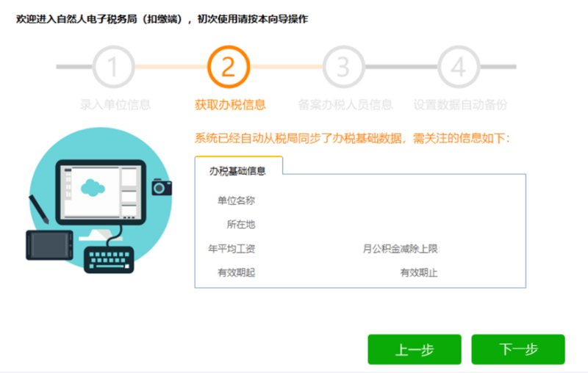Select the 办税基础信息 tab
Screen dimensions: 588x373
point(237,171)
